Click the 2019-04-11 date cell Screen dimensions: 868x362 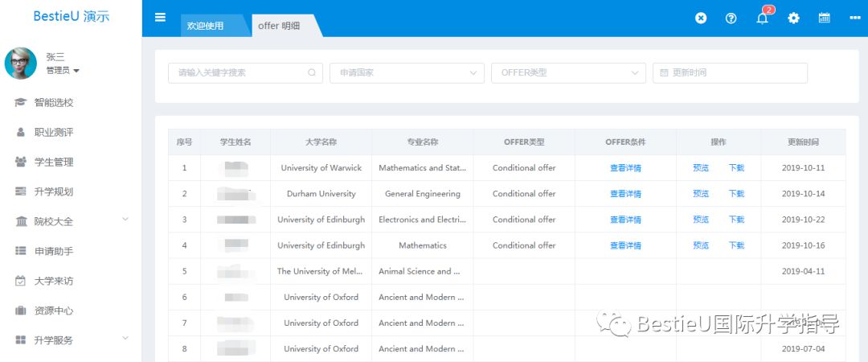coord(804,271)
